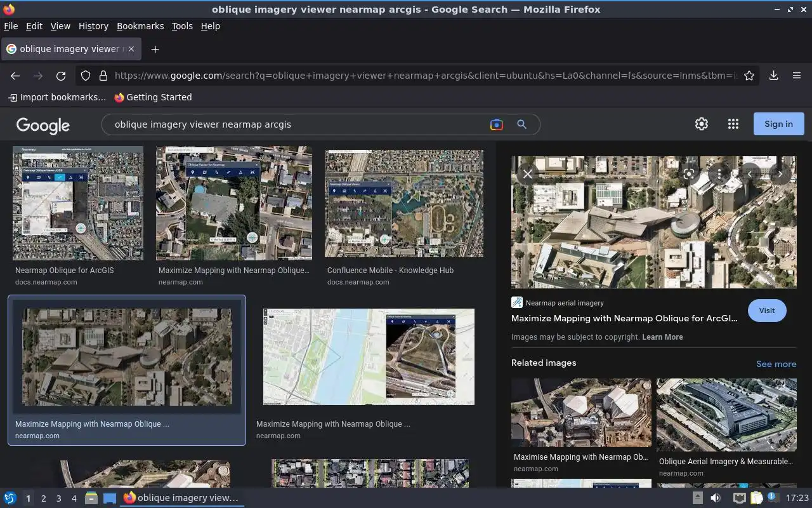This screenshot has width=812, height=508.
Task: Open river map result image with oblique inset
Action: point(369,357)
